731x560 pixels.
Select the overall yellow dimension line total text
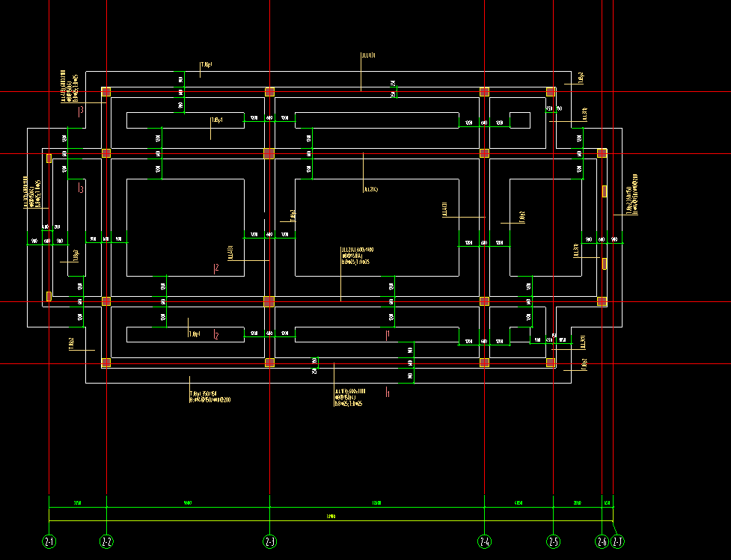click(331, 516)
